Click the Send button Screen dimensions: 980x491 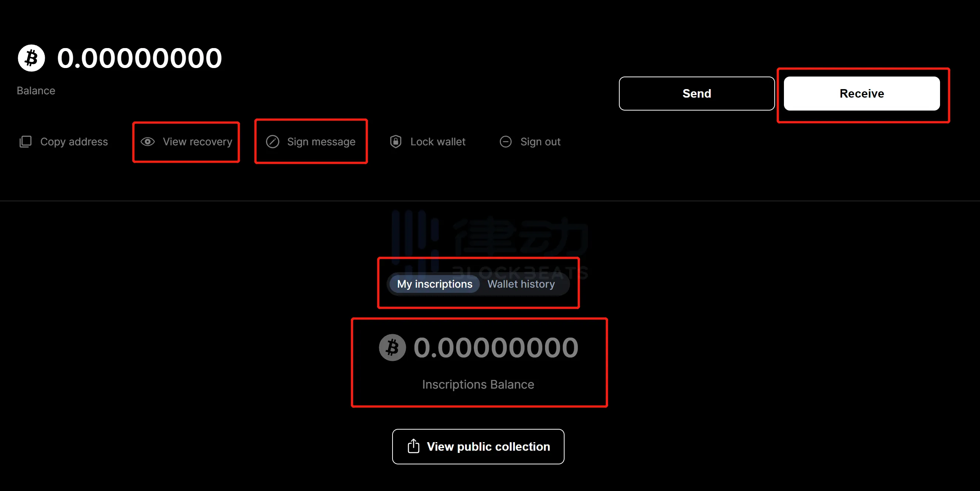click(x=697, y=93)
